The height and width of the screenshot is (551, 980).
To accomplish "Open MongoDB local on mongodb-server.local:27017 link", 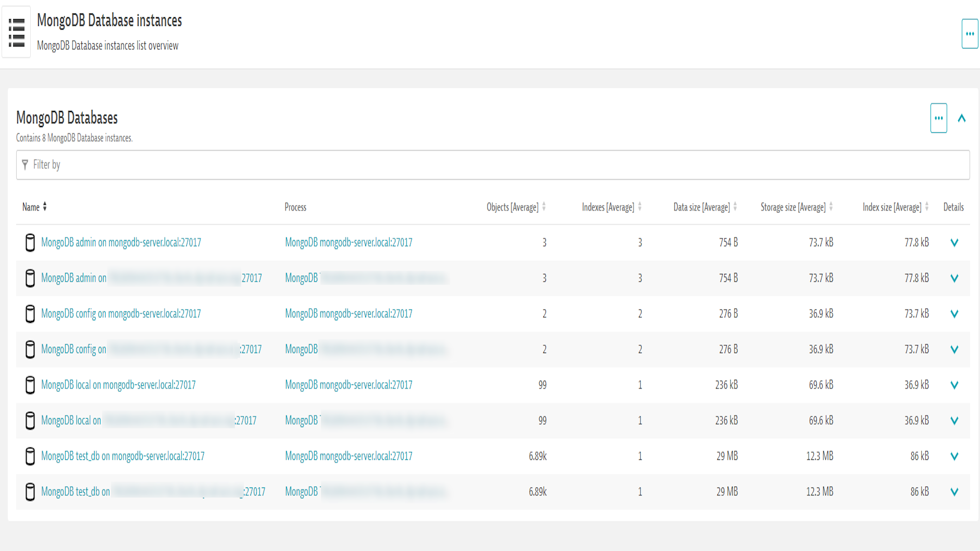I will click(x=118, y=385).
